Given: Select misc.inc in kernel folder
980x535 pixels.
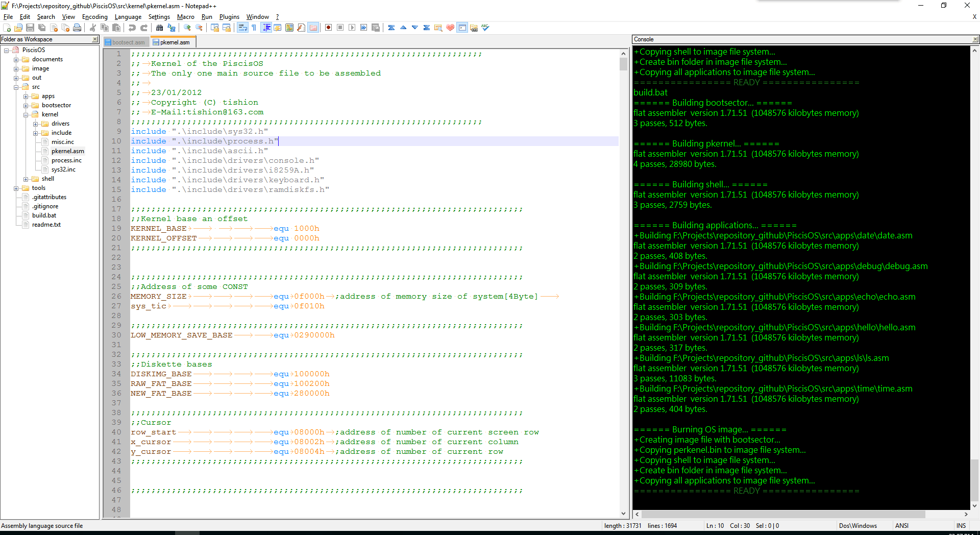Looking at the screenshot, I should click(x=63, y=142).
